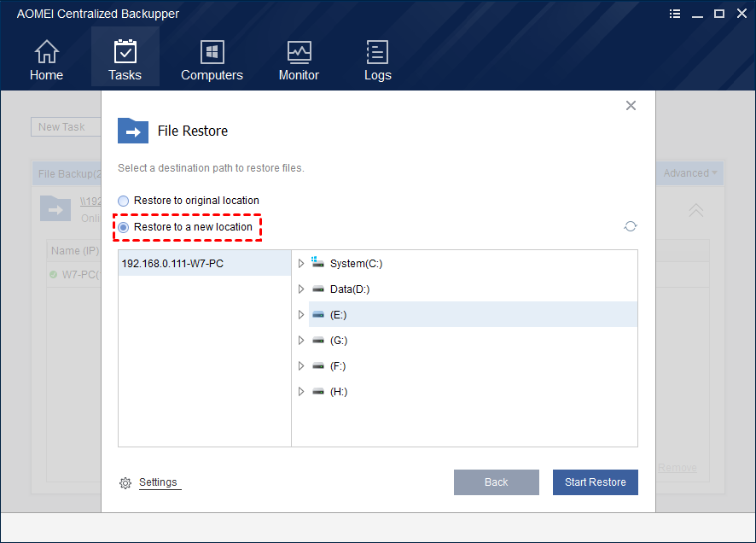
Task: Select the (E:) drive row
Action: click(x=473, y=314)
